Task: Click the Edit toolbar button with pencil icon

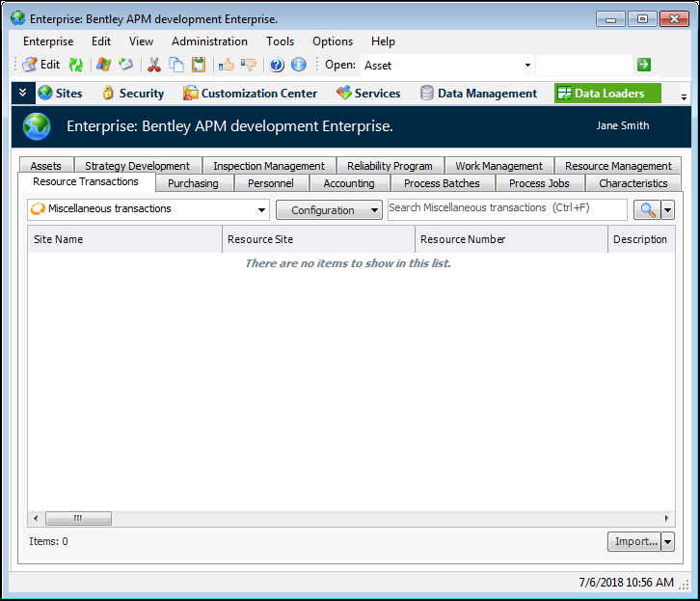Action: (x=41, y=65)
